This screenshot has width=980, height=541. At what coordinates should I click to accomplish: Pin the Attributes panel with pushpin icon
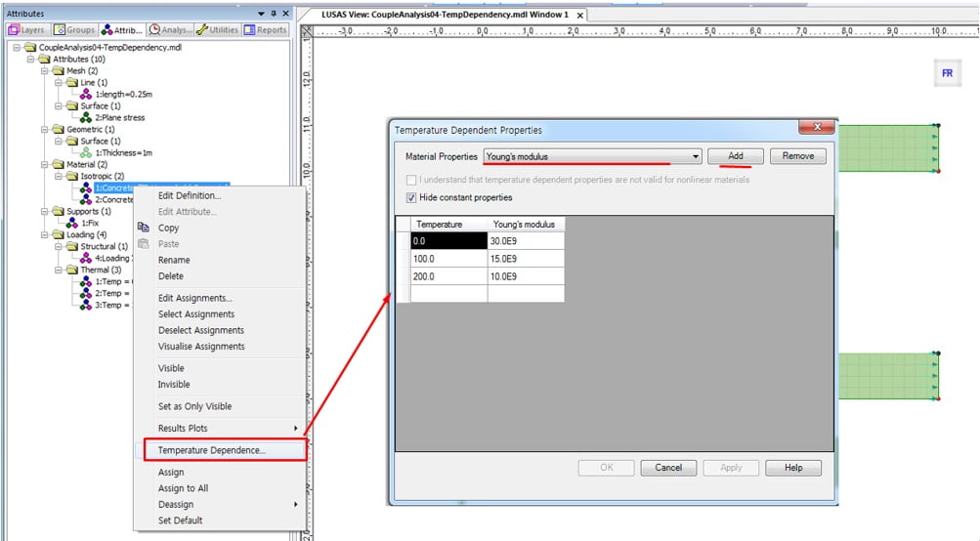[x=274, y=14]
